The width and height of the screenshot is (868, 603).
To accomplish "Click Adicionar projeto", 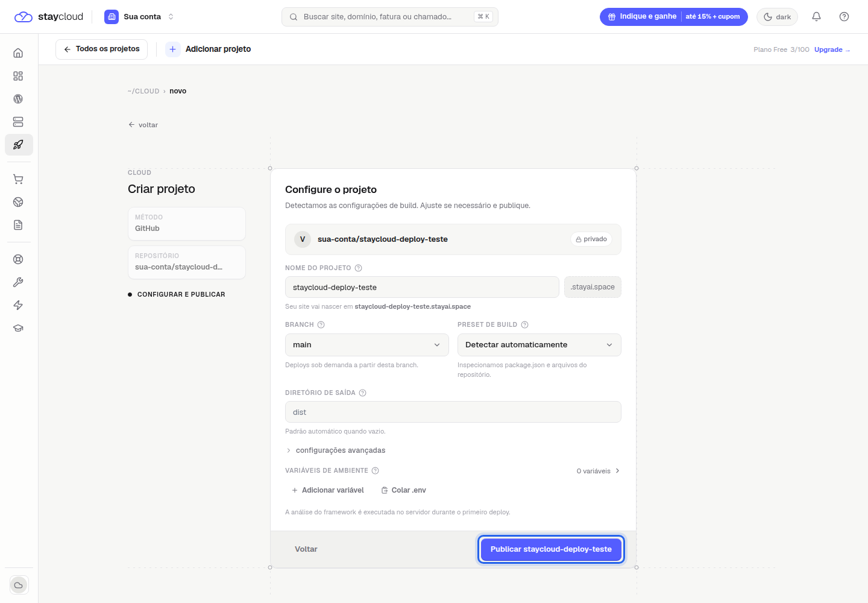I will 218,49.
